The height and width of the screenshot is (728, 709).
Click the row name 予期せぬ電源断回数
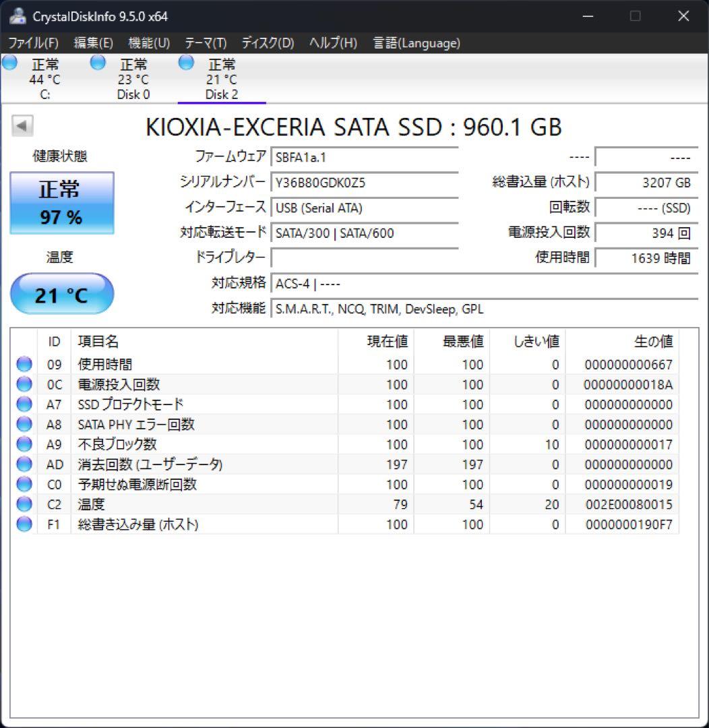click(137, 484)
